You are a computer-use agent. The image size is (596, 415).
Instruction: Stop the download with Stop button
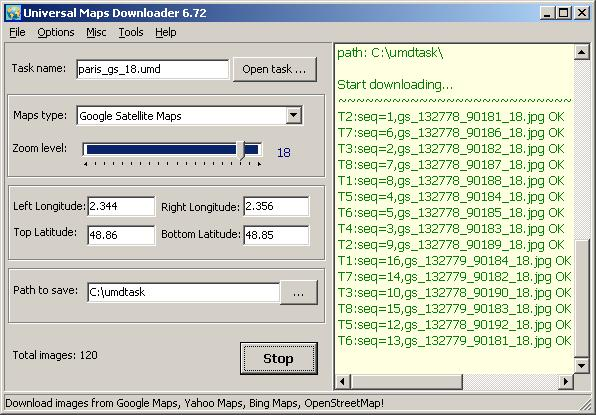279,358
